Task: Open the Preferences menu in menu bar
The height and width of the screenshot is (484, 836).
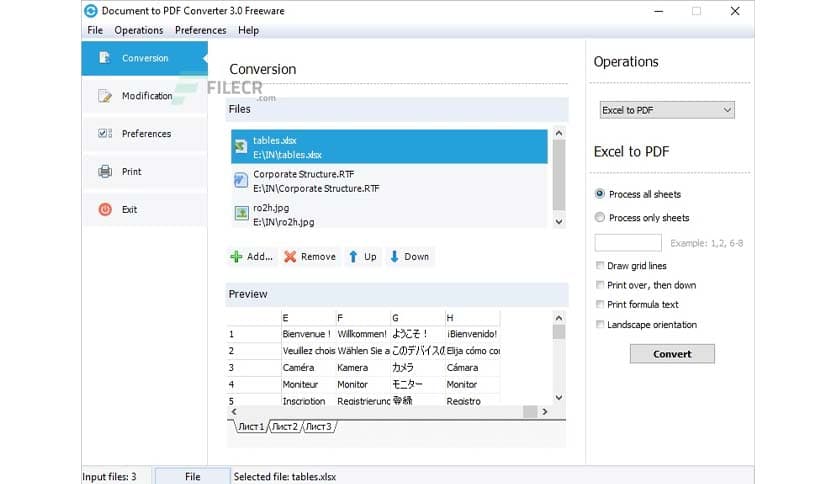Action: point(200,30)
